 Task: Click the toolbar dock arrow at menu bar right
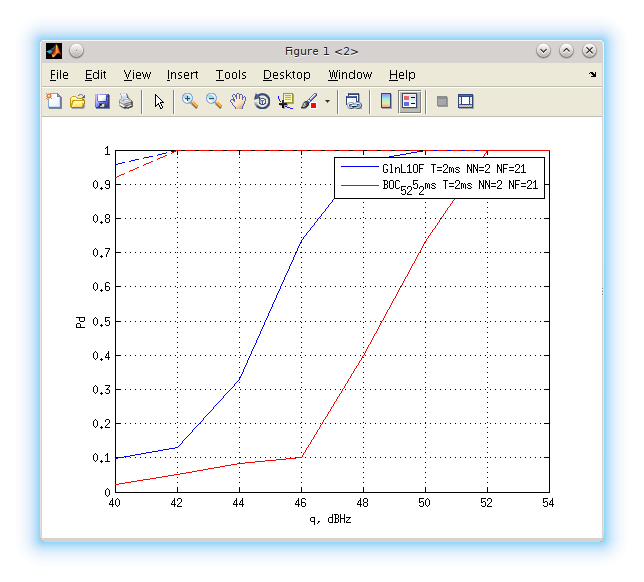click(x=592, y=75)
